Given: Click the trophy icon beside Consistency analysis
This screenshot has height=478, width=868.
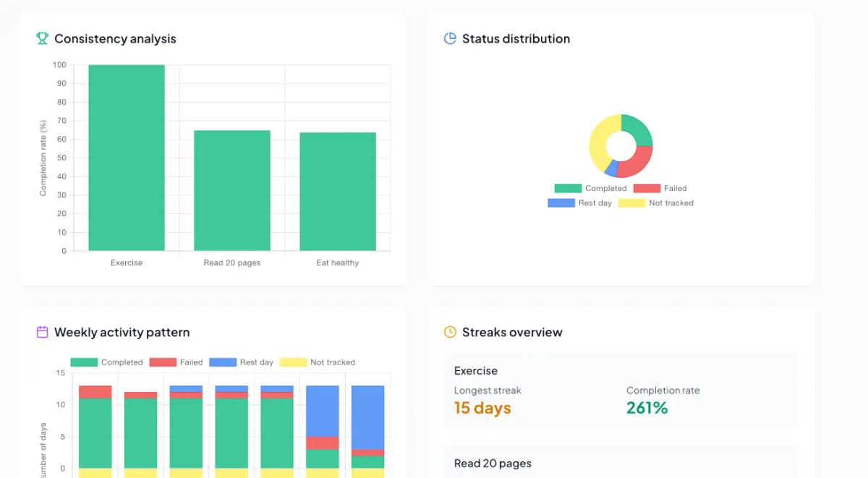Looking at the screenshot, I should pos(43,38).
